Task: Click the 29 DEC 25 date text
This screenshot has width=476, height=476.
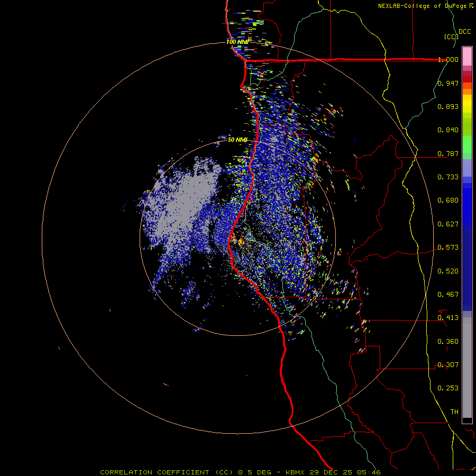Action: pos(331,472)
